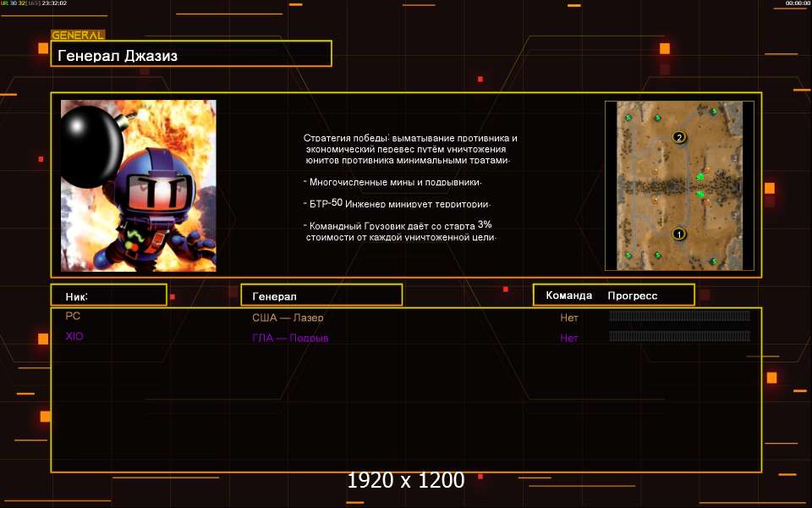
Task: Click the ГЛА — Подрыв general entry
Action: click(x=290, y=338)
